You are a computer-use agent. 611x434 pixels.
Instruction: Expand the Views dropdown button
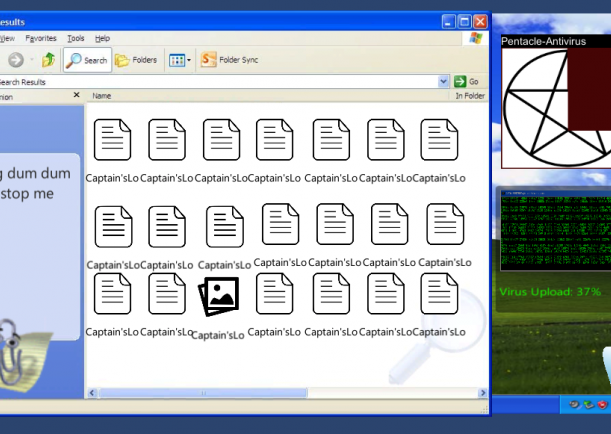tap(178, 60)
